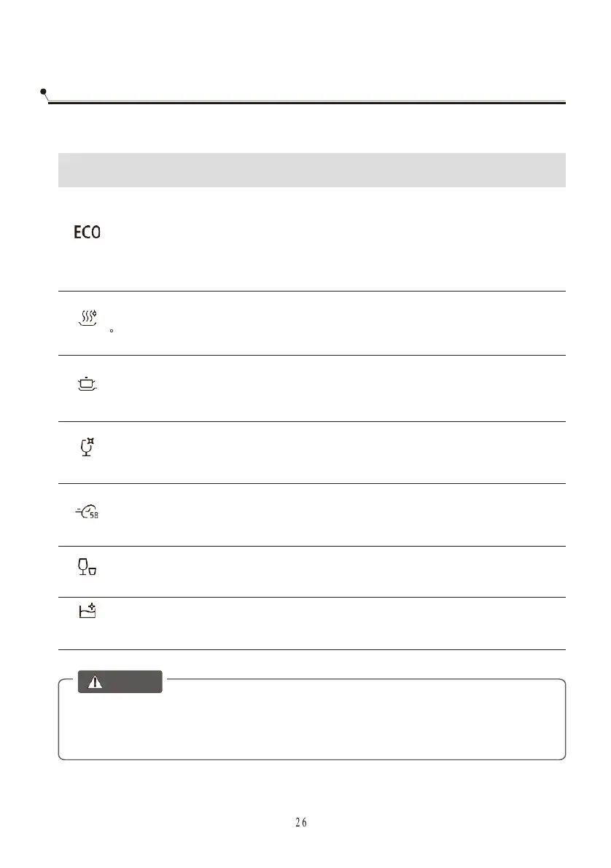Click the thick horizontal rule under the title
Image resolution: width=611 pixels, height=868 pixels.
coord(306,103)
